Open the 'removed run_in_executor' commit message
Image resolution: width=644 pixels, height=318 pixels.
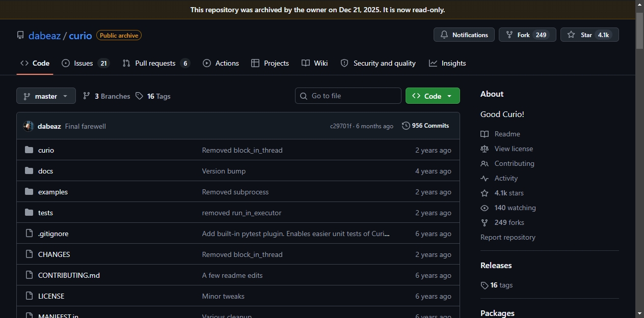point(242,213)
